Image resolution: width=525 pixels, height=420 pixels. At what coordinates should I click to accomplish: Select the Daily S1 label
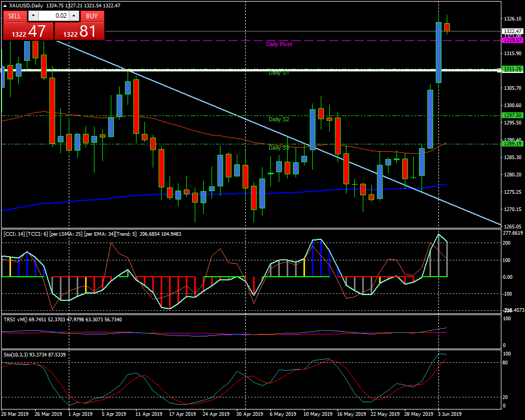pos(279,73)
